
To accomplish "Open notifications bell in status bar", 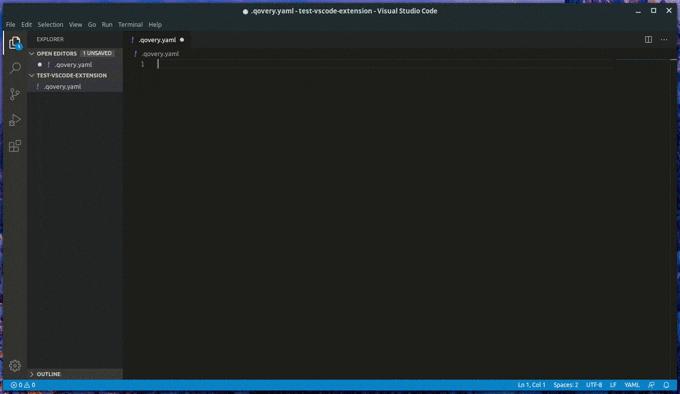I will tap(666, 385).
